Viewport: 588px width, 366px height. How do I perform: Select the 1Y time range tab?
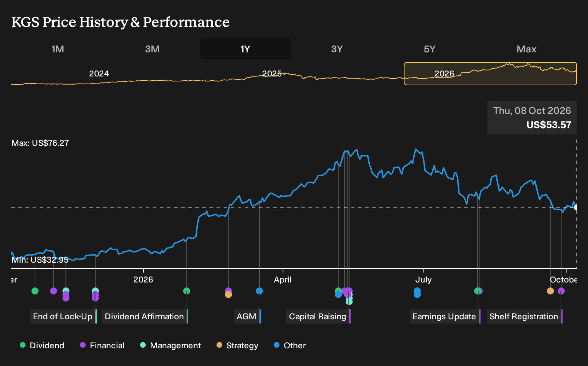coord(245,49)
